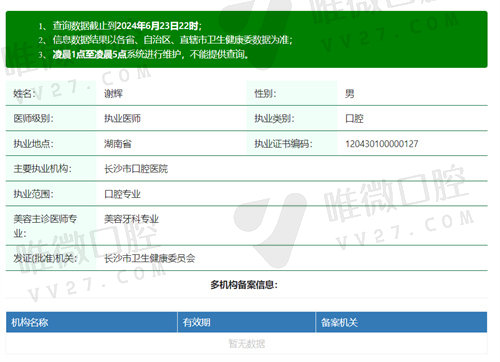The image size is (500, 362).
Task: Click the 执业范围 label
Action: [33, 194]
